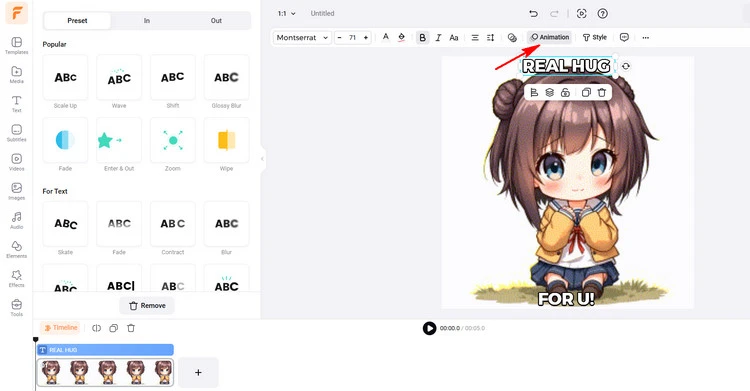The image size is (750, 391).
Task: Apply the Glossy Blur animation preset
Action: [226, 77]
